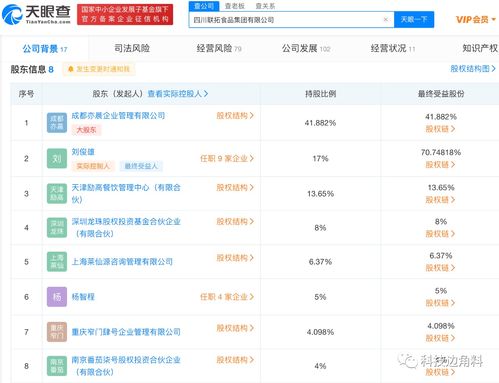Open 天津励高餐饮管理中心 shareholder link

point(126,193)
